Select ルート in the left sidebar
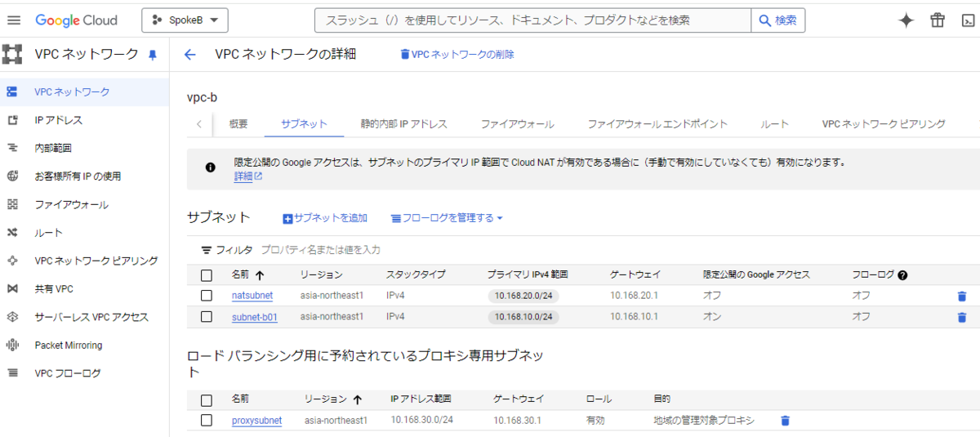 pos(48,233)
